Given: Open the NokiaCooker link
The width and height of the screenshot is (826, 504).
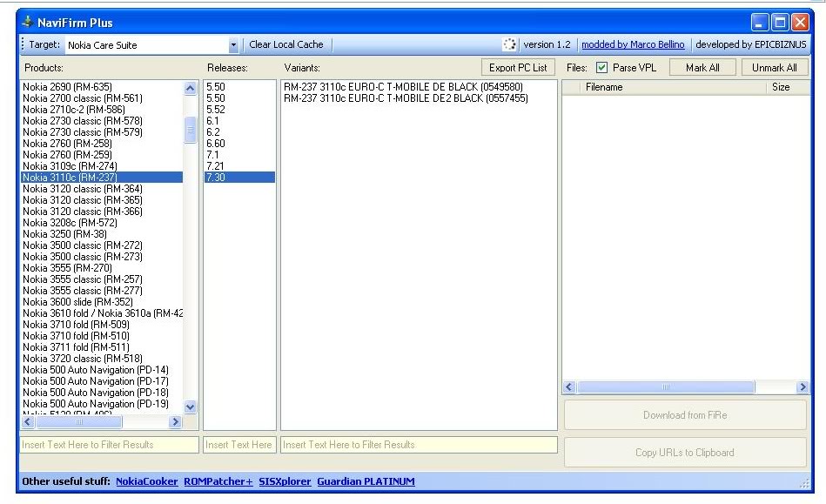Looking at the screenshot, I should (x=146, y=481).
